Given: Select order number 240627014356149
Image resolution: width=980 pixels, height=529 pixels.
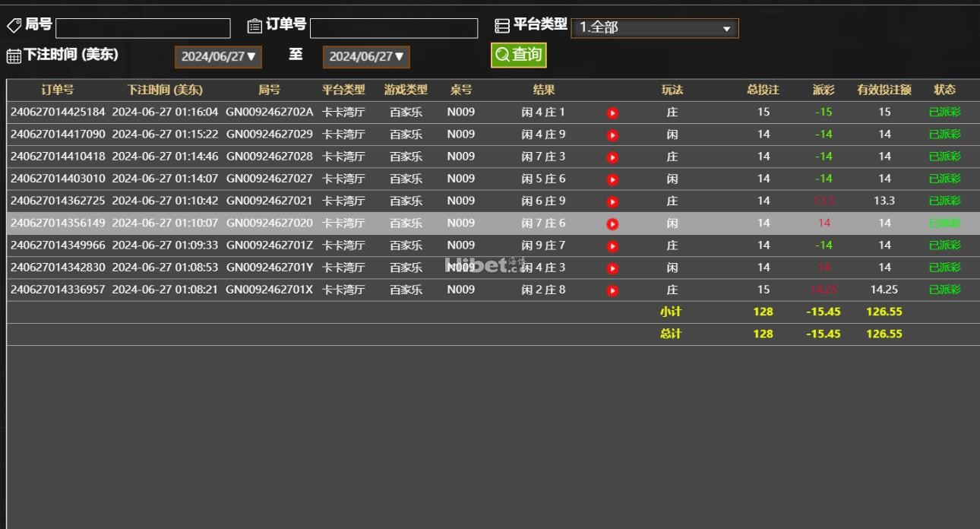Looking at the screenshot, I should (58, 223).
